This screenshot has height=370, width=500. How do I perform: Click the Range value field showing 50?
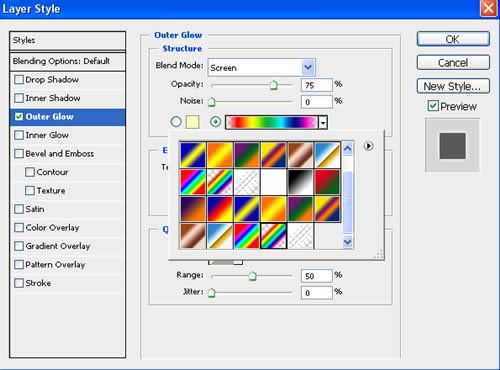point(317,276)
